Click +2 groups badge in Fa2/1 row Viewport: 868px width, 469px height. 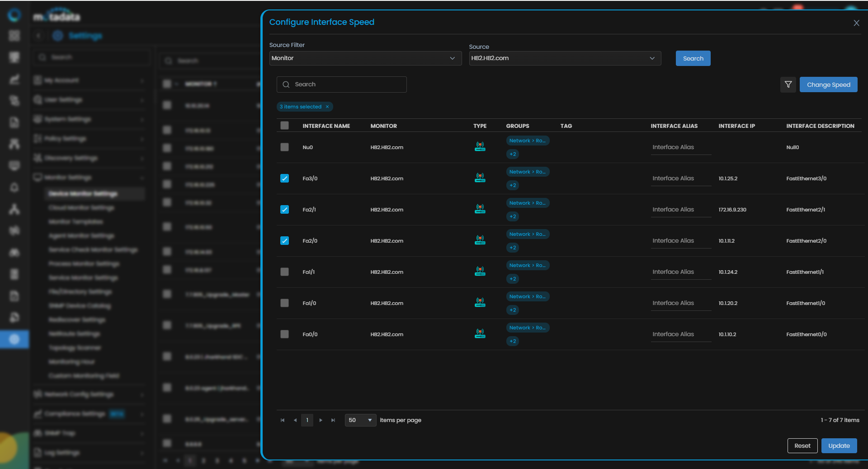point(513,216)
